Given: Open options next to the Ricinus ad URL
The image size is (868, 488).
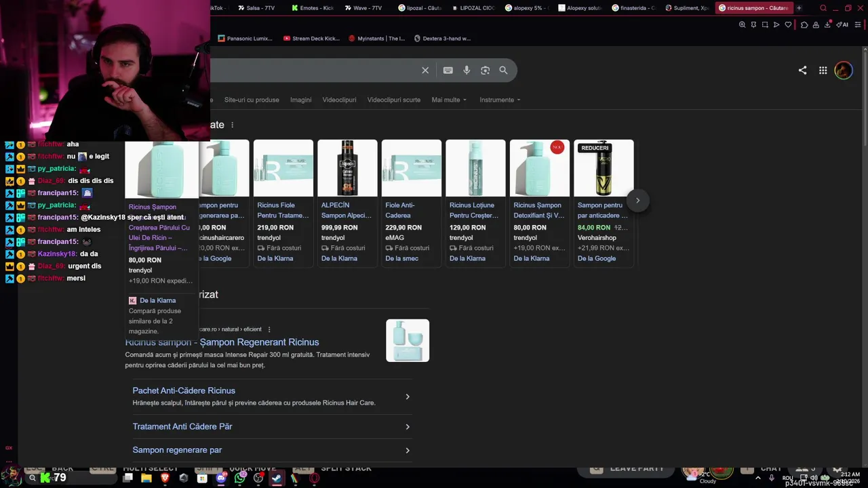Looking at the screenshot, I should (269, 329).
